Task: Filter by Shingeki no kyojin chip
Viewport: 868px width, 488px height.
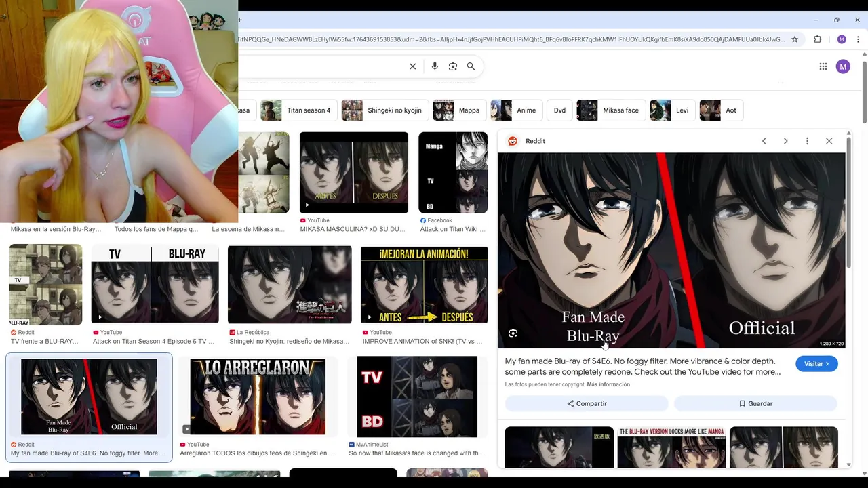Action: tap(384, 110)
